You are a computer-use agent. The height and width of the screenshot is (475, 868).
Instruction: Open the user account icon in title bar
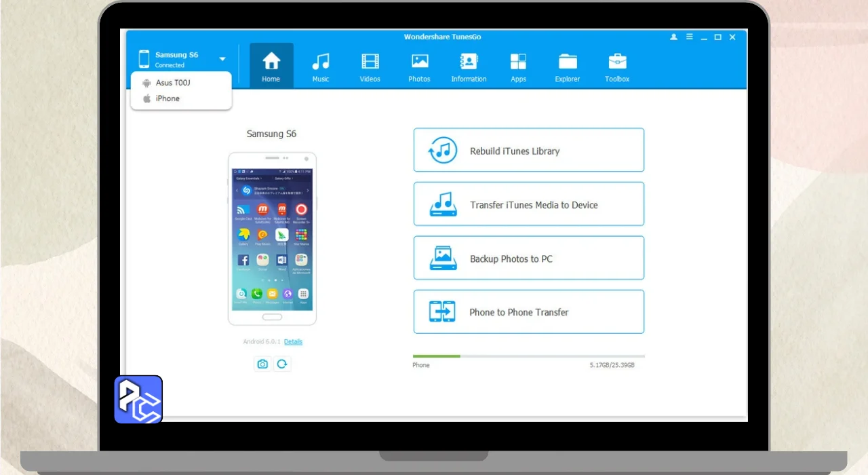coord(673,37)
